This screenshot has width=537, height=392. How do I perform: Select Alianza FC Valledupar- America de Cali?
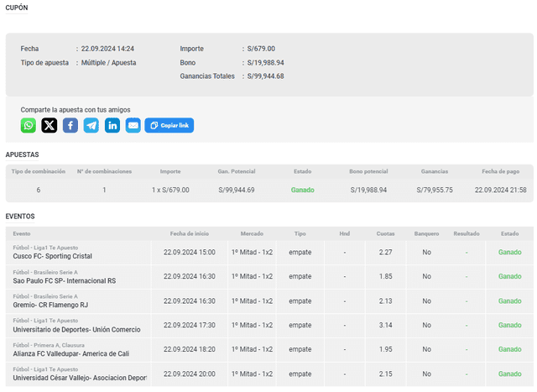click(x=70, y=353)
